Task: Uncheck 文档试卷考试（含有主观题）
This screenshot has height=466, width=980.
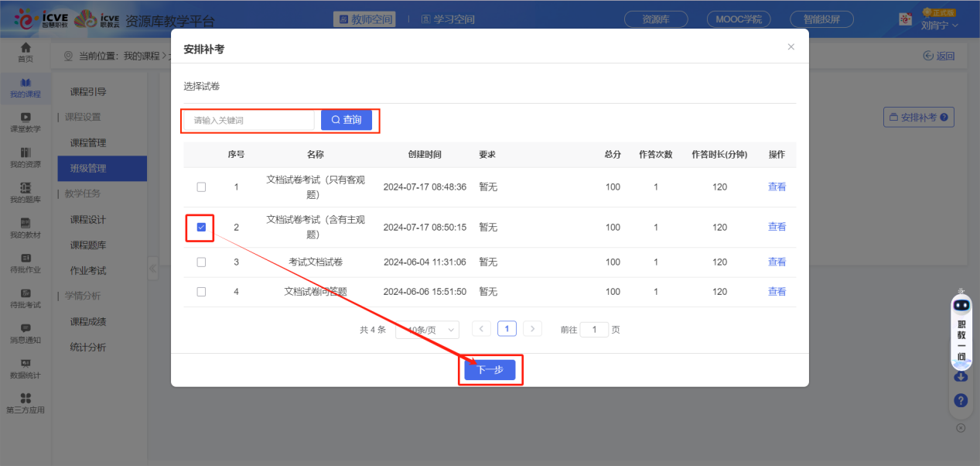Action: (x=200, y=227)
